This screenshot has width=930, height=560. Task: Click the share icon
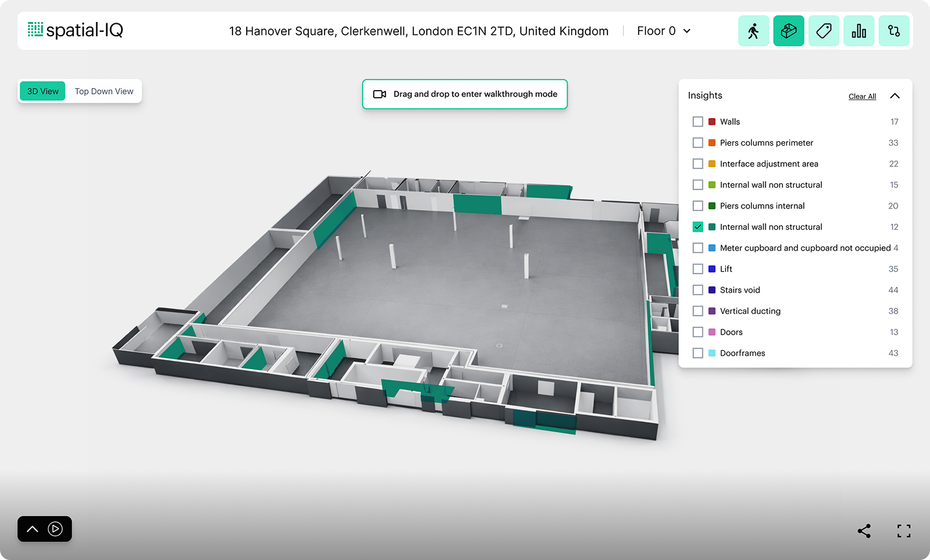click(x=864, y=531)
